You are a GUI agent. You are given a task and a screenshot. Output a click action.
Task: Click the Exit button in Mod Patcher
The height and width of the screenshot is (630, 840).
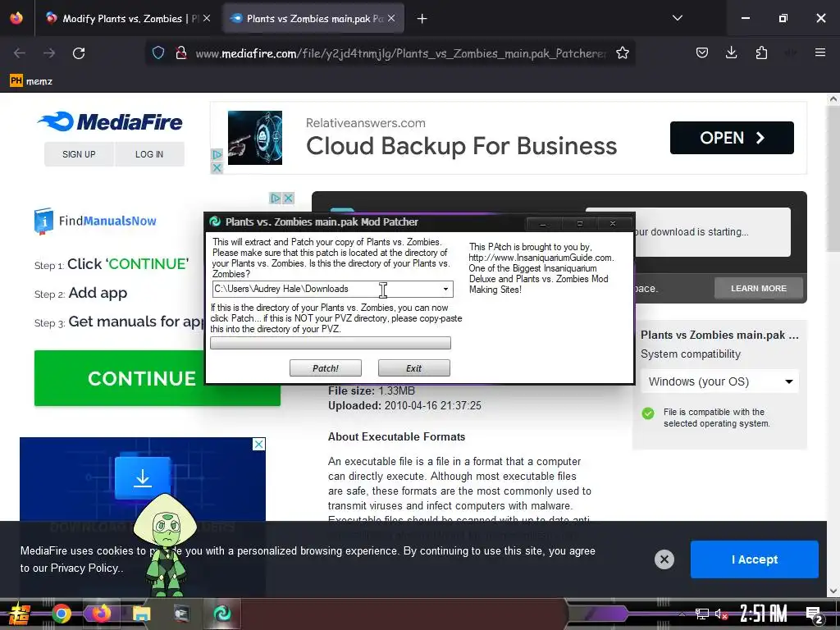[x=413, y=368]
